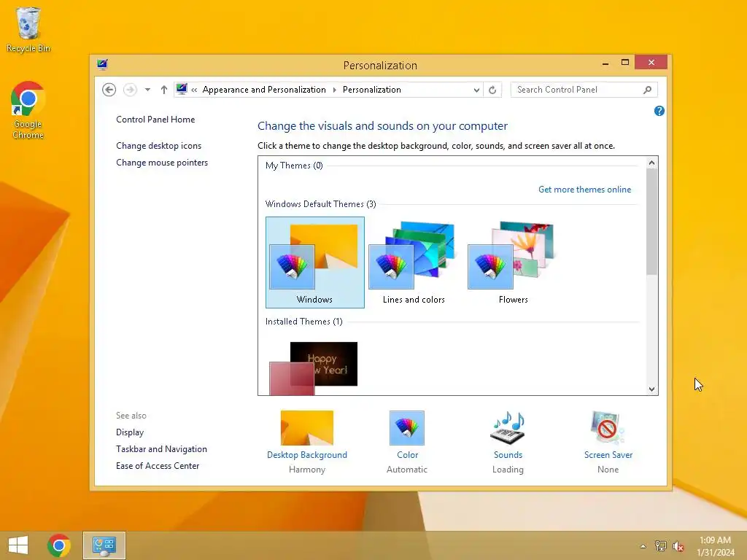Viewport: 747px width, 560px height.
Task: Click the search magnifier icon
Action: [x=648, y=90]
